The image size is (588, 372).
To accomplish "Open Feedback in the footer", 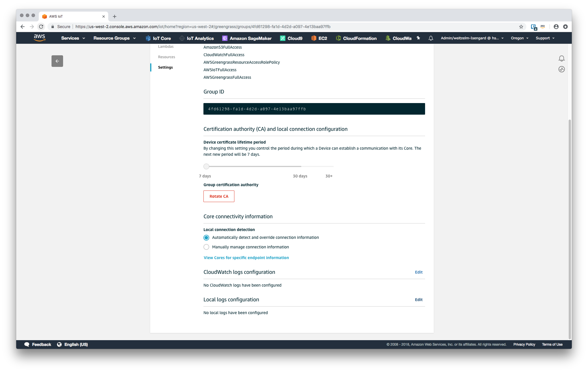I will [x=38, y=344].
